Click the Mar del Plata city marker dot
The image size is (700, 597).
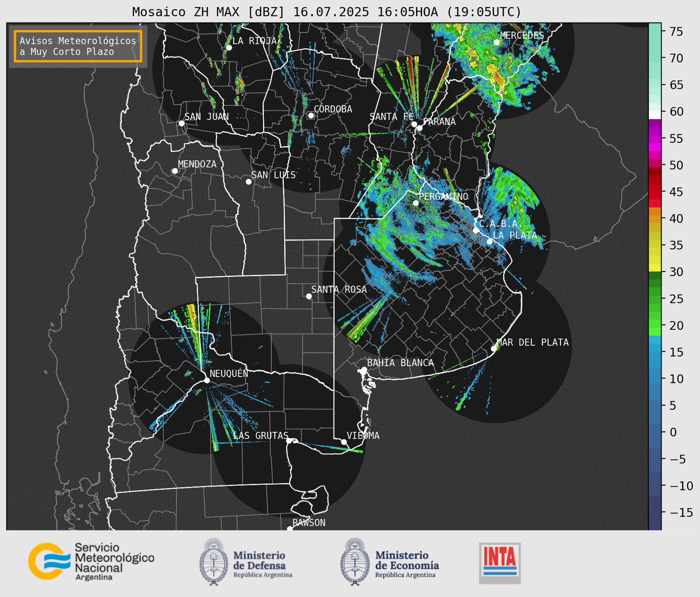[494, 349]
